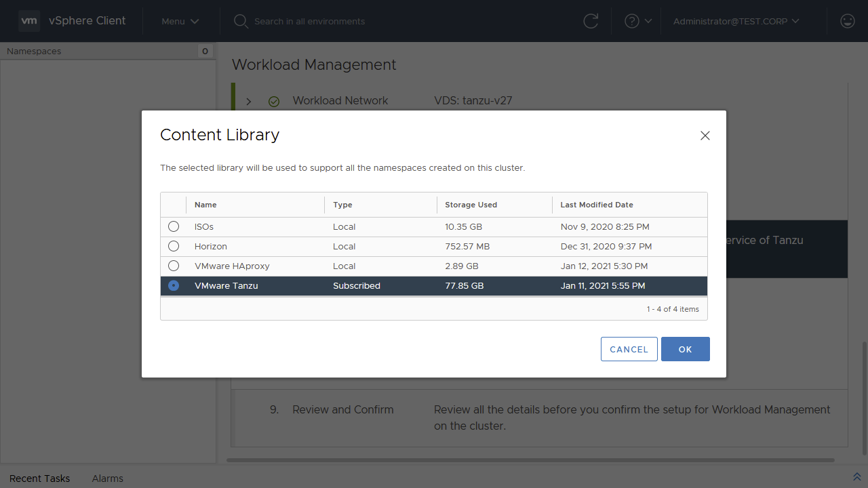868x488 pixels.
Task: Sort by the Type column header
Action: pyautogui.click(x=342, y=205)
